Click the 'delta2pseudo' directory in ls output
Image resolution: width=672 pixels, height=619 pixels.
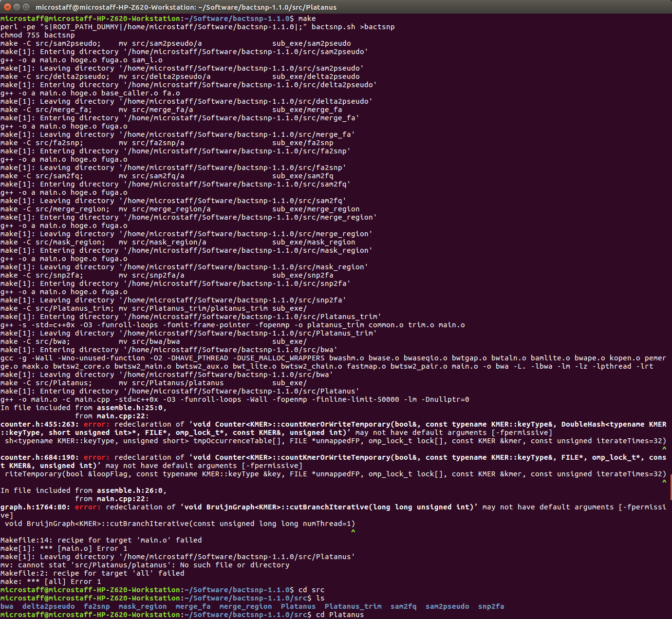pos(49,606)
